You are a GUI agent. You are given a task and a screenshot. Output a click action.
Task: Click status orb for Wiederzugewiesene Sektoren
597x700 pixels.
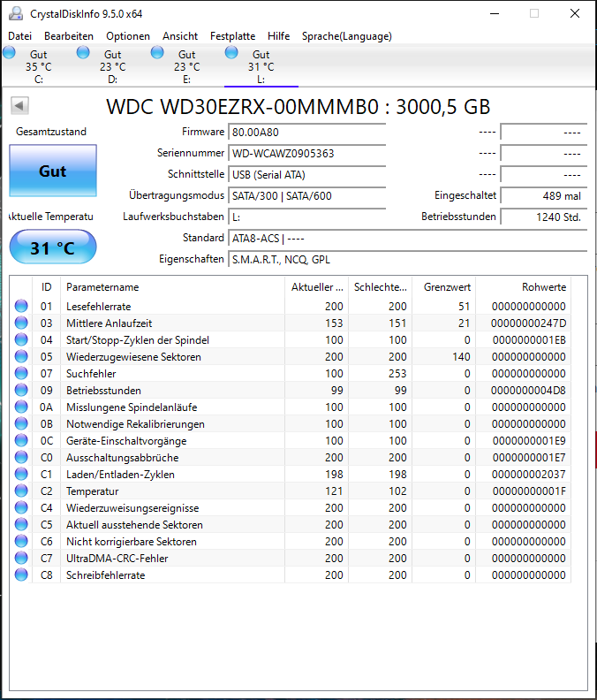[21, 357]
